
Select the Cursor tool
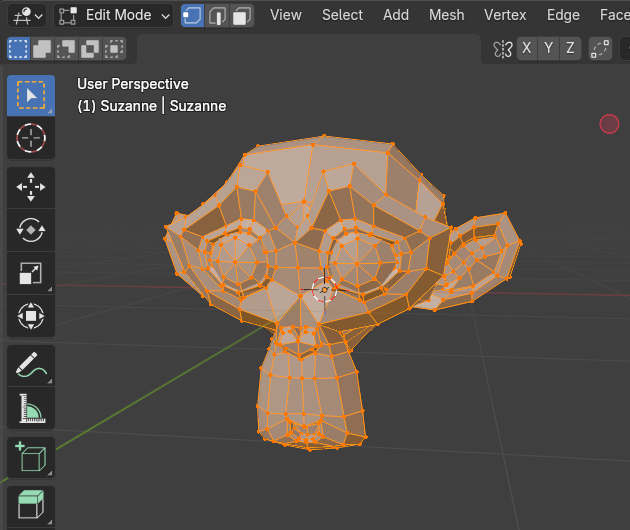(31, 138)
